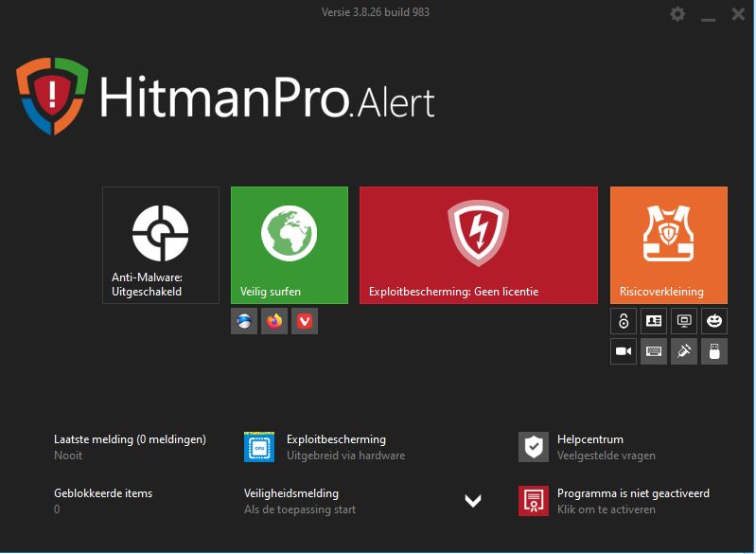Image resolution: width=756 pixels, height=554 pixels.
Task: Toggle the keyboard keystroke encryption icon
Action: click(x=654, y=351)
